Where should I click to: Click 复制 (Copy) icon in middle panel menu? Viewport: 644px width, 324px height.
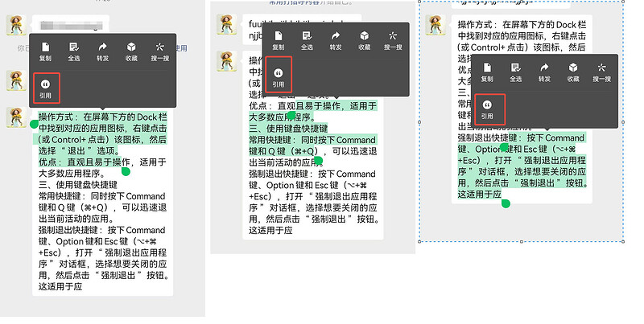pyautogui.click(x=278, y=39)
